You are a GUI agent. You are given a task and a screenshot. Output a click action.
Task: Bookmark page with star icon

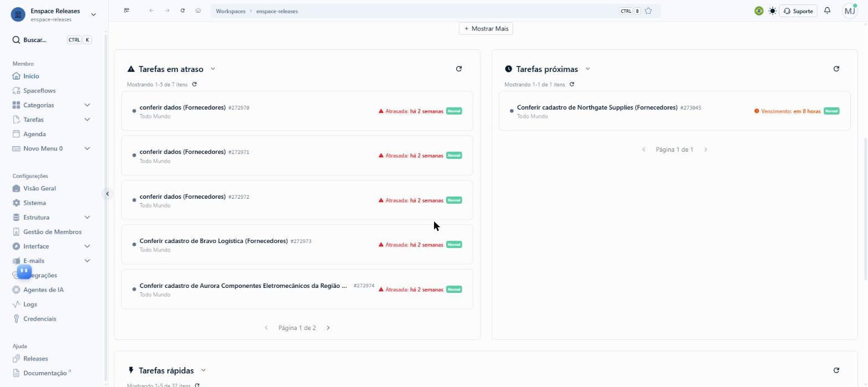(x=648, y=11)
